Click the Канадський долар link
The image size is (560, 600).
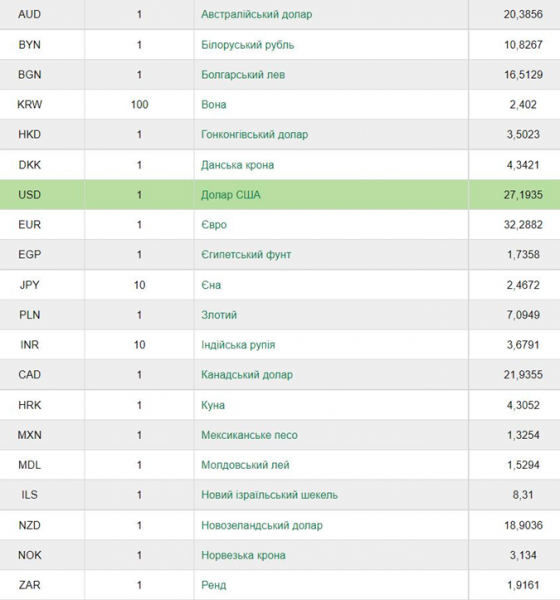pyautogui.click(x=247, y=375)
